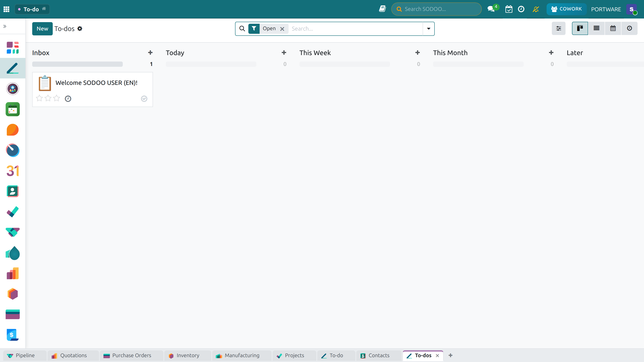
Task: Open the user avatar menu
Action: point(632,9)
